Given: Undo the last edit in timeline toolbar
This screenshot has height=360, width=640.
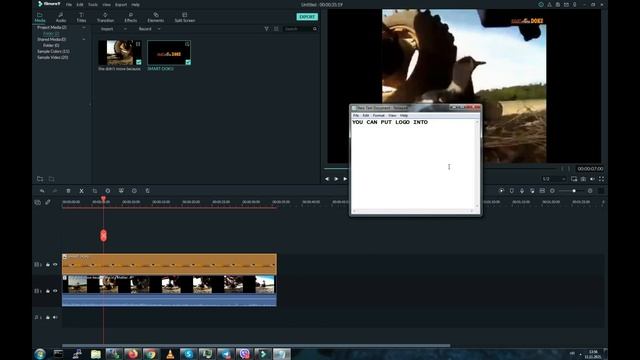Looking at the screenshot, I should pyautogui.click(x=42, y=191).
